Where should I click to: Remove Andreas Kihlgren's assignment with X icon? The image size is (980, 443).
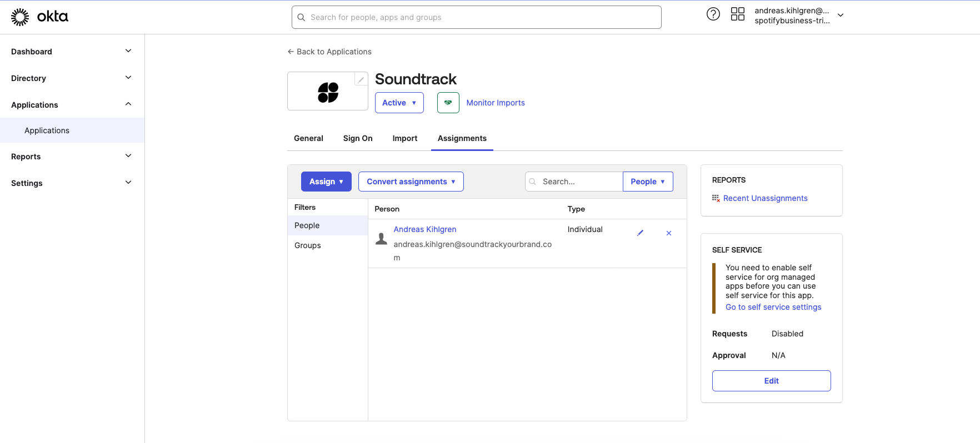pyautogui.click(x=669, y=233)
